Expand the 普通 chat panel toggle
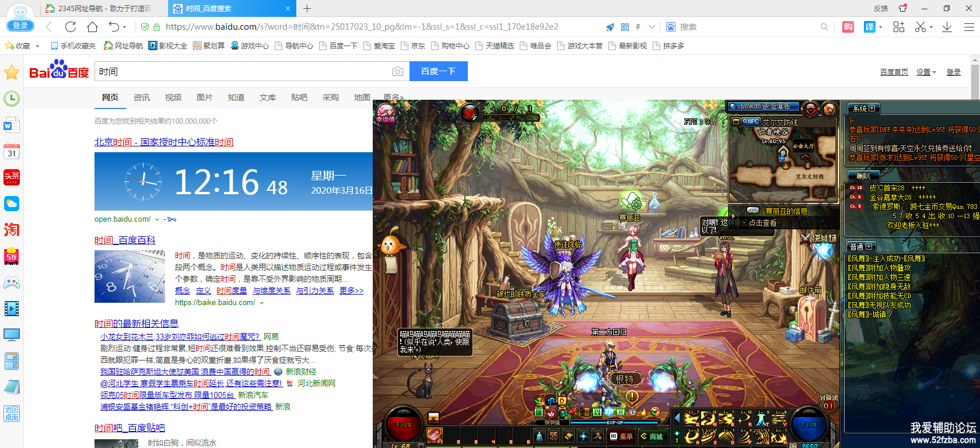 click(869, 247)
